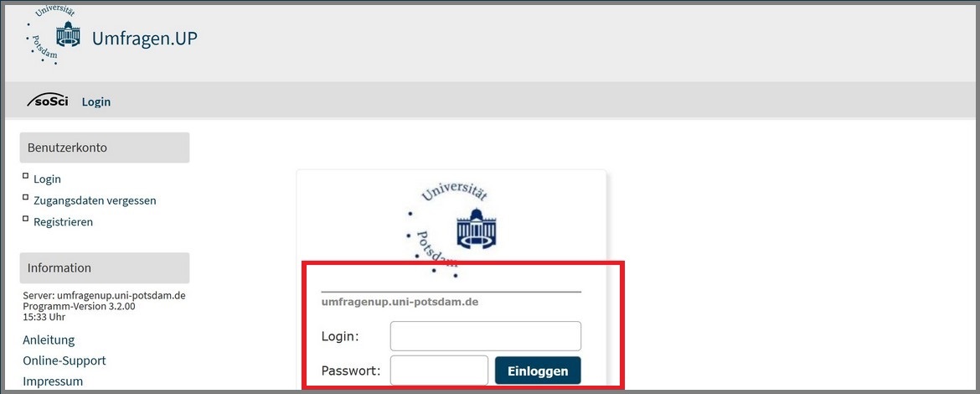Open the Impressum link
This screenshot has width=980, height=394.
tap(53, 381)
